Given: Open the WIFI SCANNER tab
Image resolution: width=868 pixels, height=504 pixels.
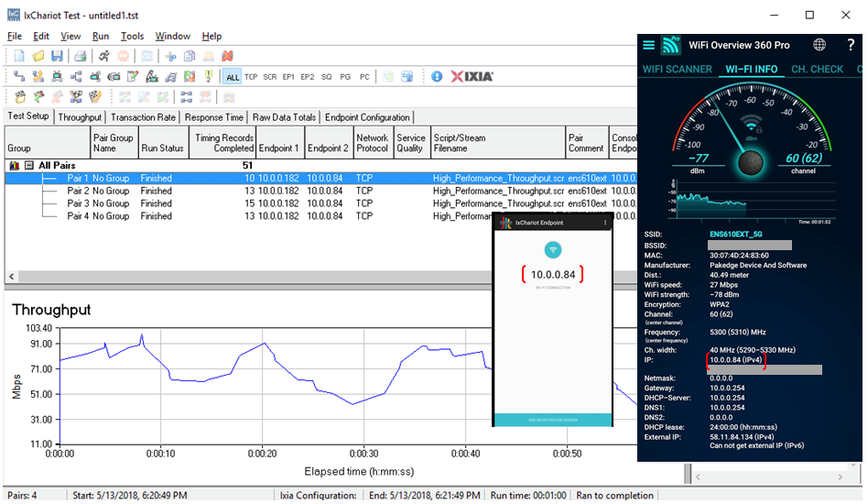Looking at the screenshot, I should pos(677,70).
